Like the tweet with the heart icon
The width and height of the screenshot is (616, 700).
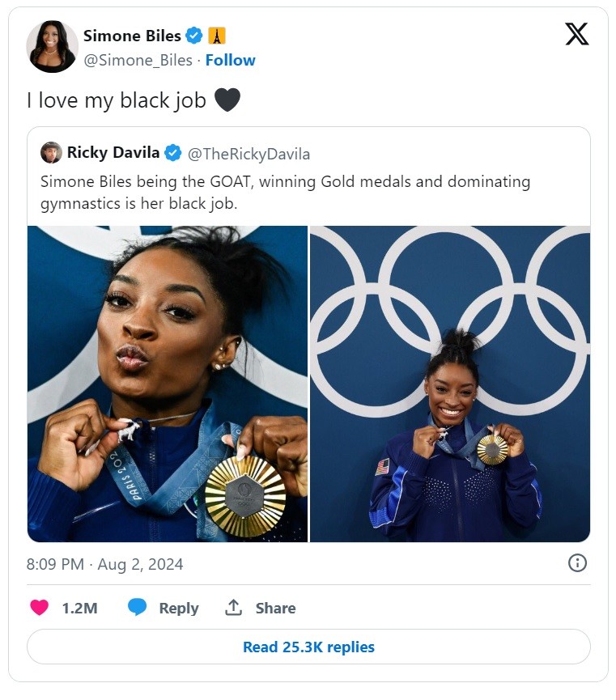pos(40,608)
